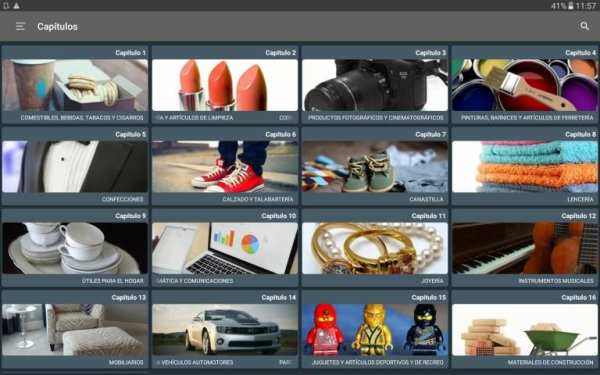Select the 'Mobiliarios' label
The image size is (600, 375).
(126, 362)
